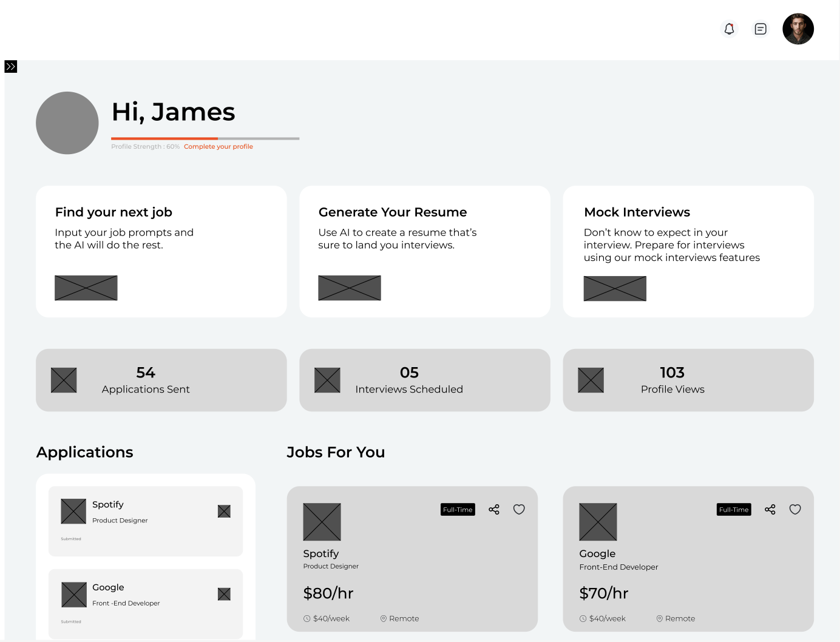Image resolution: width=840 pixels, height=642 pixels.
Task: Click the $80/hr rate on Spotify job
Action: [328, 593]
